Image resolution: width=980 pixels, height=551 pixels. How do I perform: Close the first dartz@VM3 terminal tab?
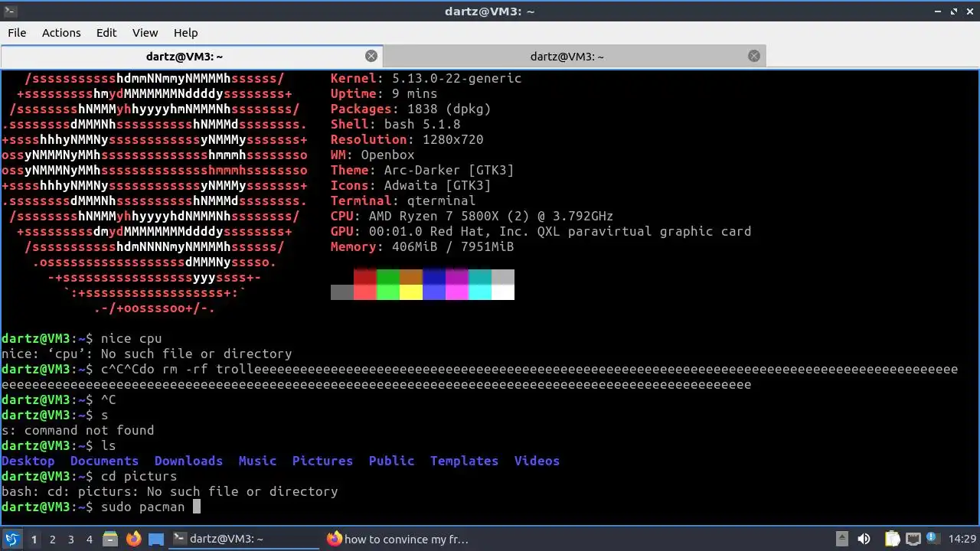coord(371,56)
